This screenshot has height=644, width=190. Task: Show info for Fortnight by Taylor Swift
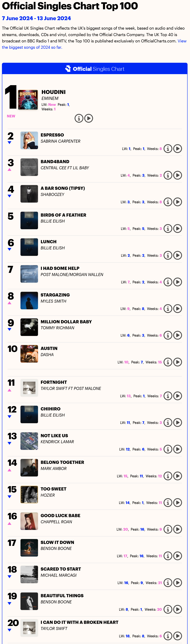coord(168,396)
